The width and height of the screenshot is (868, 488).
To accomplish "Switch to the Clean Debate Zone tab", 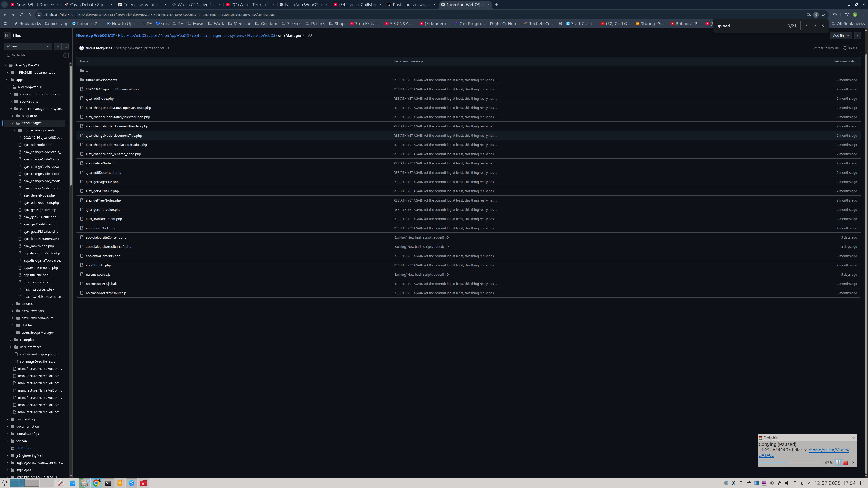I will click(88, 5).
